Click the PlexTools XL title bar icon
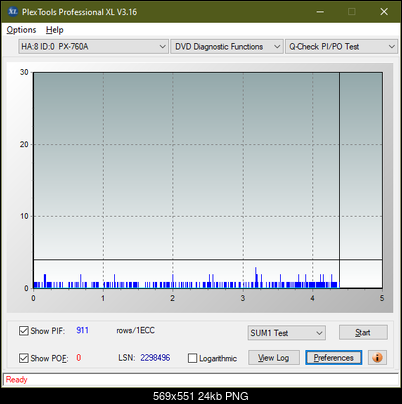Screen dimensions: 402x404 point(13,12)
